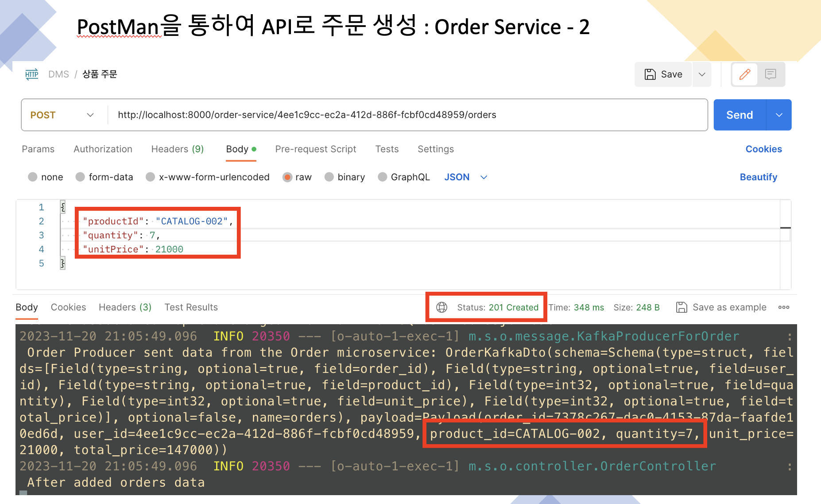Expand the Send options arrow

(779, 115)
